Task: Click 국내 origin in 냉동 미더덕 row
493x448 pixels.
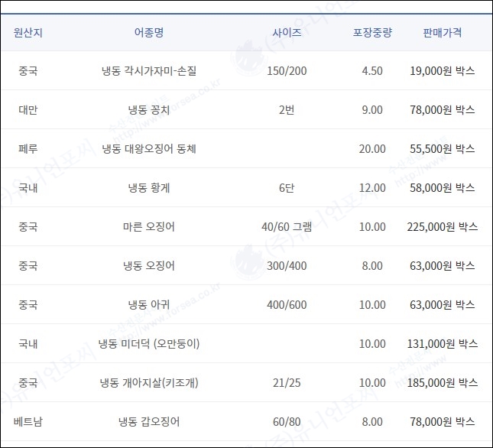Action: coord(28,343)
